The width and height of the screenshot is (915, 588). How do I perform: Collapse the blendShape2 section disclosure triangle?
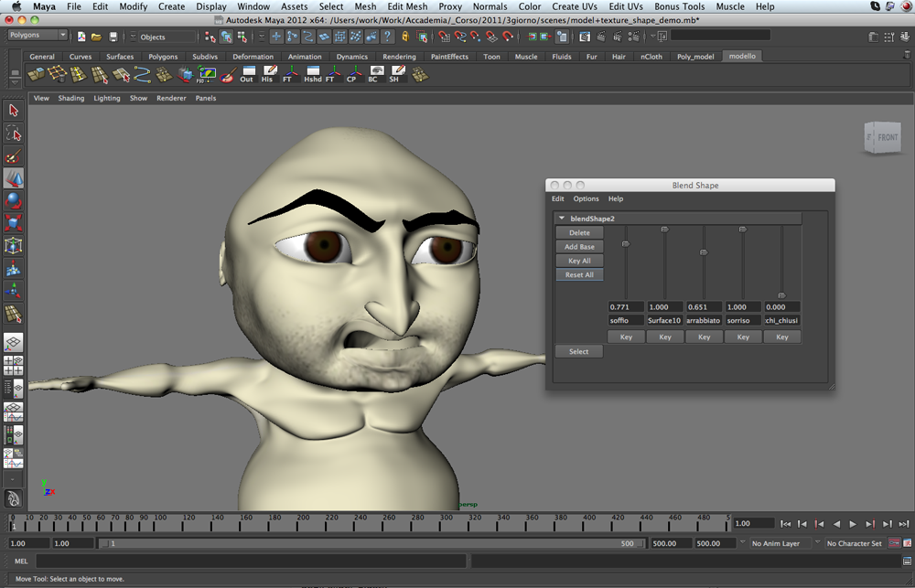pos(561,217)
